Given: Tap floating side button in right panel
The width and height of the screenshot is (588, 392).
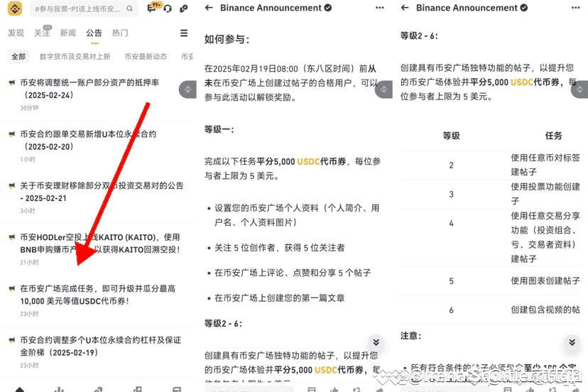Looking at the screenshot, I should (579, 89).
